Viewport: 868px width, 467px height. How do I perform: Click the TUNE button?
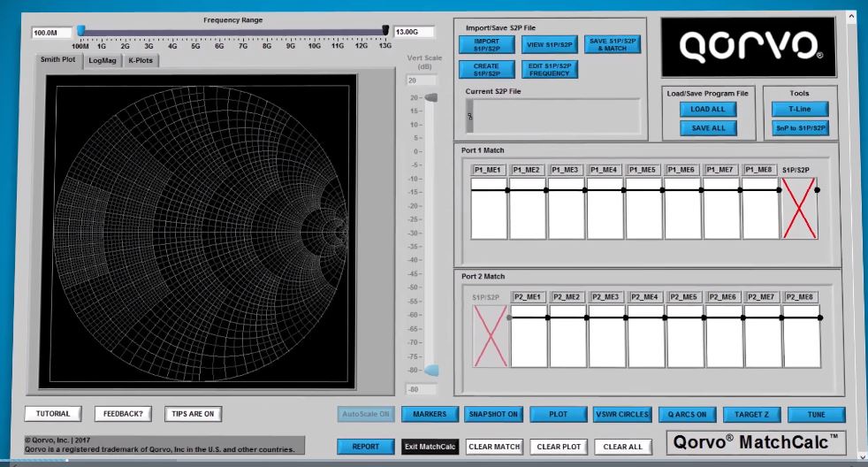(817, 414)
